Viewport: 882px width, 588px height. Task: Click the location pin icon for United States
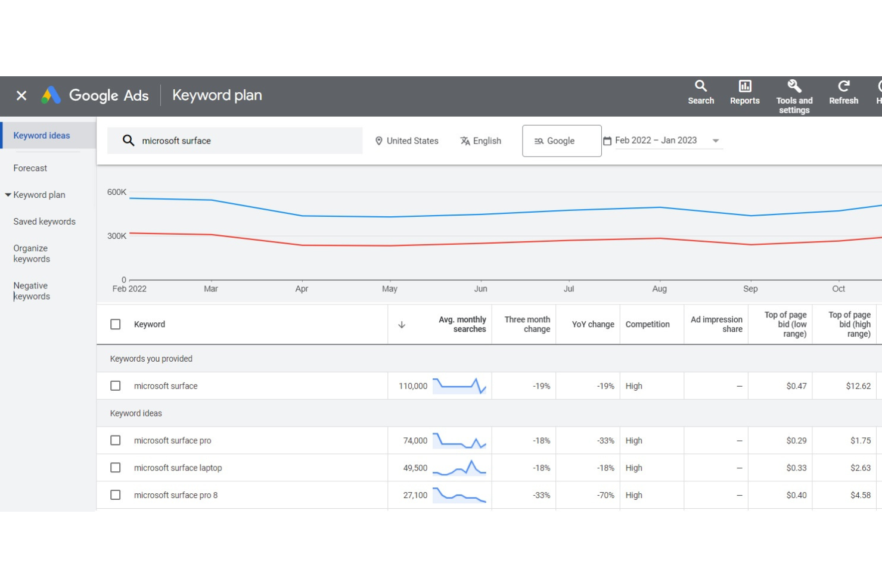378,141
